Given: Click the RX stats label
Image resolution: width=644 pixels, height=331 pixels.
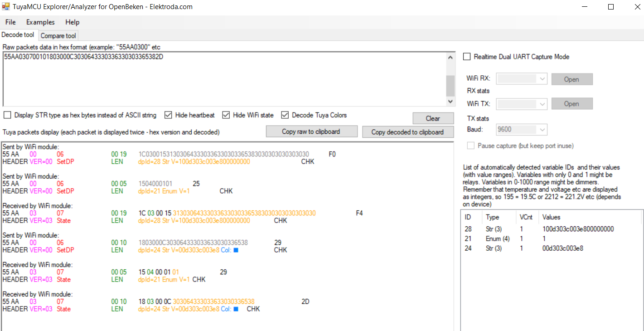Looking at the screenshot, I should click(x=478, y=91).
